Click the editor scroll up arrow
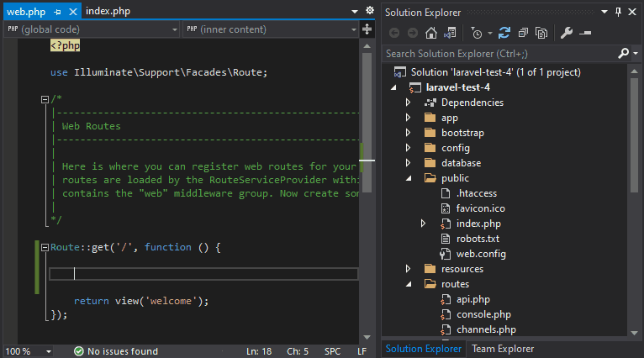This screenshot has width=644, height=358. [x=367, y=46]
